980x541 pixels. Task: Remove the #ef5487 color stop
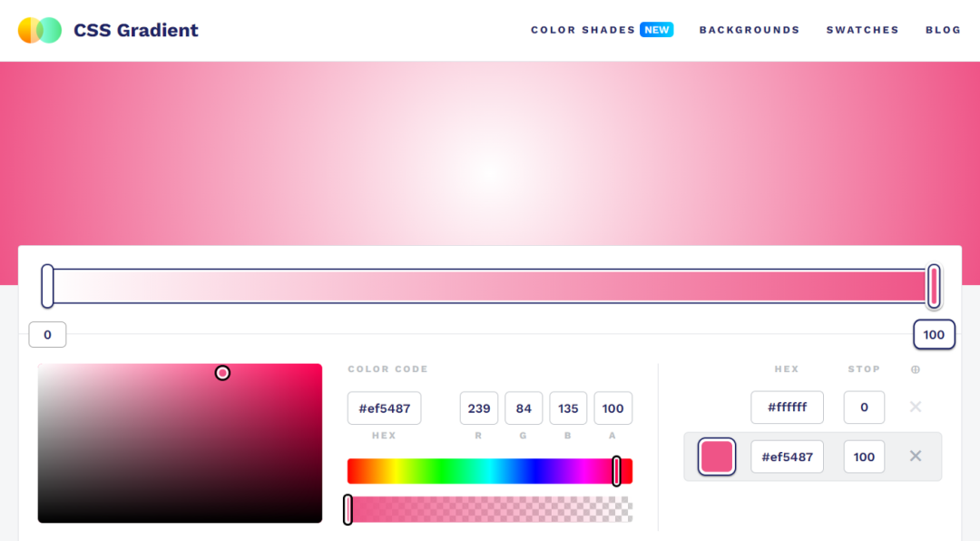(916, 456)
